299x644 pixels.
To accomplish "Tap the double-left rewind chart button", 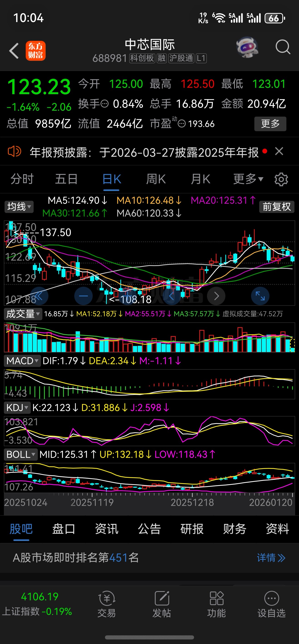I will point(39,296).
